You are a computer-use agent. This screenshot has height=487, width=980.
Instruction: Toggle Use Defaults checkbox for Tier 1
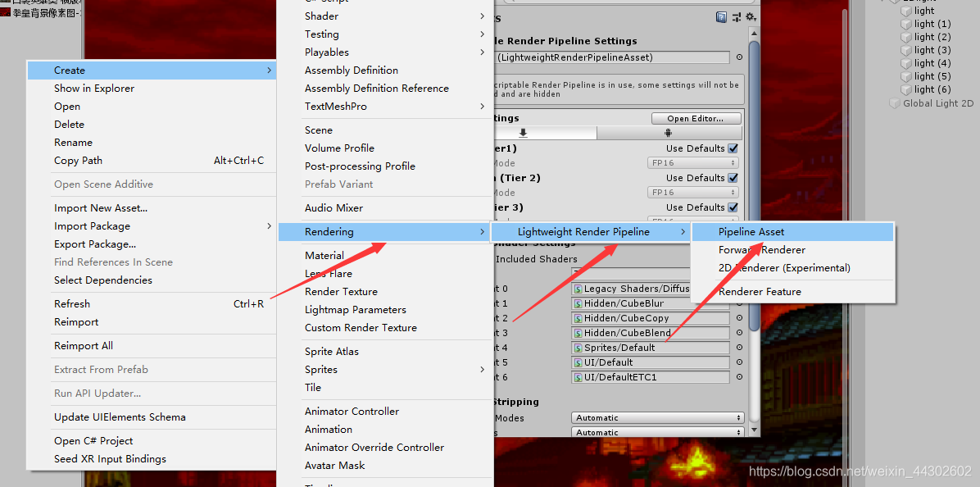[733, 148]
